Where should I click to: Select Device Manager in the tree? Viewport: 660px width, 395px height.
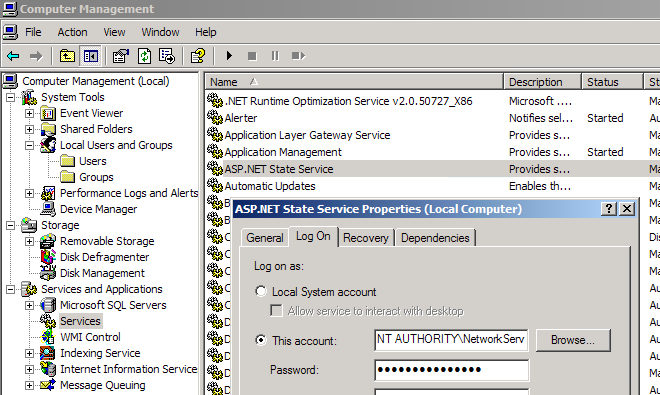[x=98, y=209]
